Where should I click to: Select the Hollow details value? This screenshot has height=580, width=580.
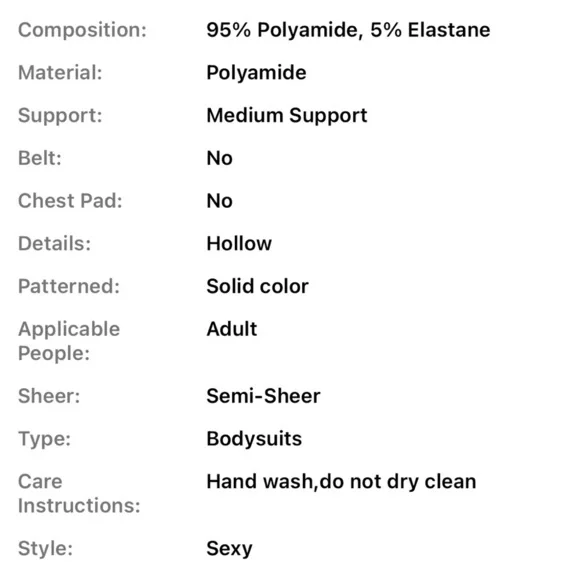click(239, 243)
